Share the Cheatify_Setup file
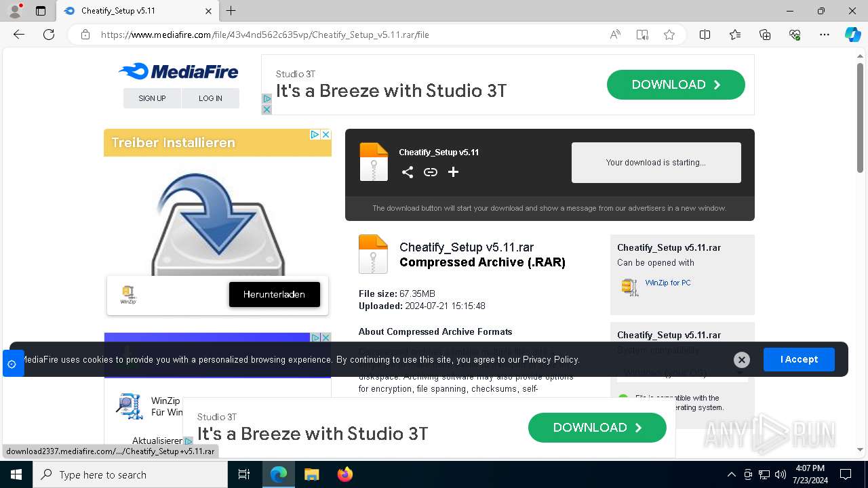The width and height of the screenshot is (868, 488). click(407, 172)
